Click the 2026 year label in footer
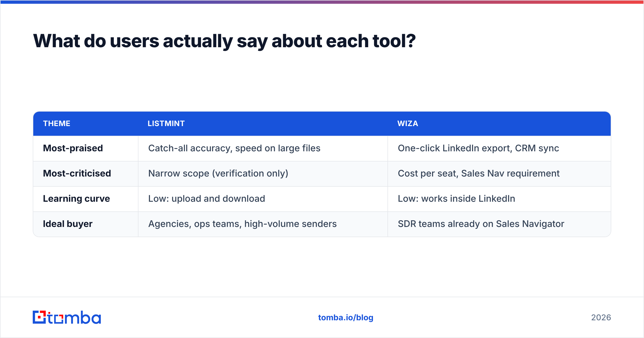644x338 pixels. tap(601, 318)
